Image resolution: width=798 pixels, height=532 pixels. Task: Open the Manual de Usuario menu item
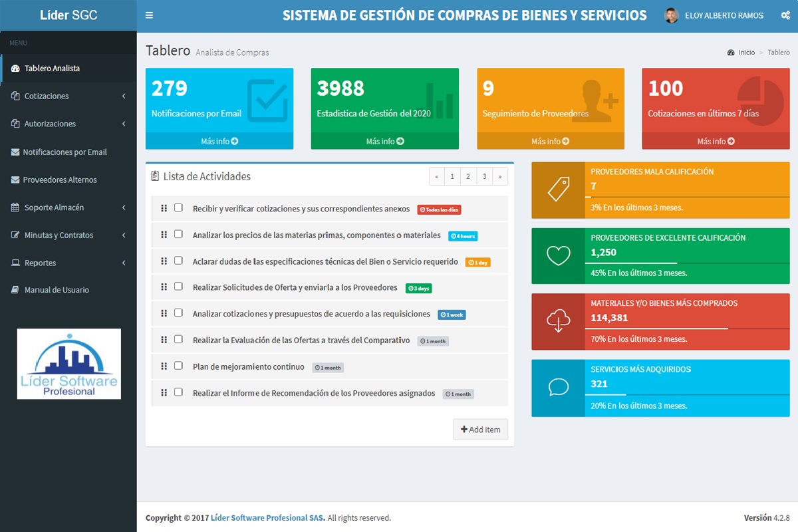point(57,290)
